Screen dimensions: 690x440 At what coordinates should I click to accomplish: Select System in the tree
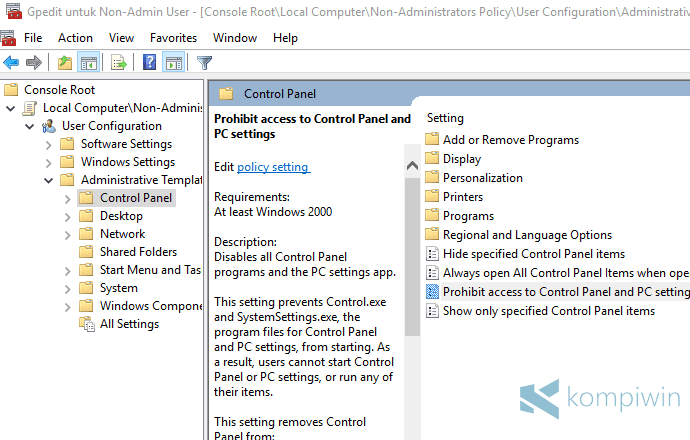click(119, 288)
